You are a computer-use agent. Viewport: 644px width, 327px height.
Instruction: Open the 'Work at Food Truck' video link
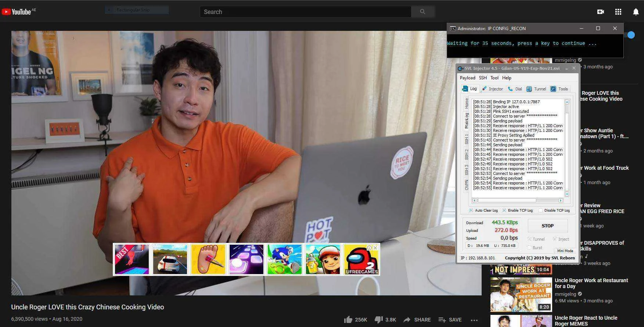[605, 168]
